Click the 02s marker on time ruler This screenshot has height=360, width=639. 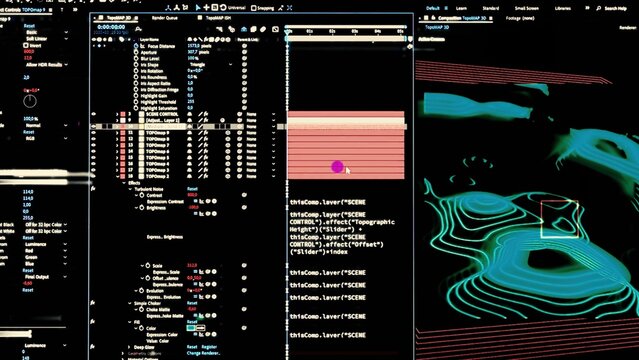pyautogui.click(x=332, y=31)
